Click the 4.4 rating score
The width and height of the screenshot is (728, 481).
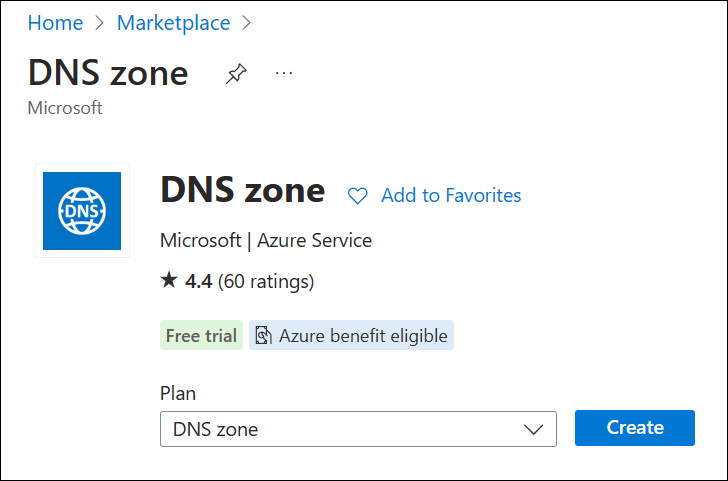coord(198,282)
